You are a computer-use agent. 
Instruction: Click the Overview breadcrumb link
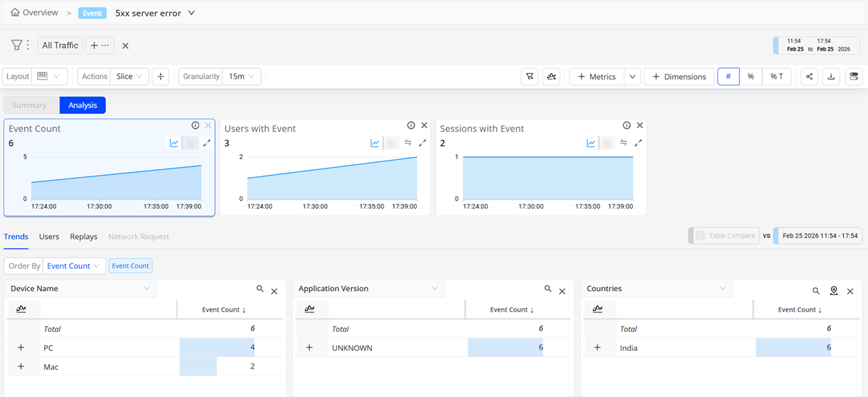(35, 13)
